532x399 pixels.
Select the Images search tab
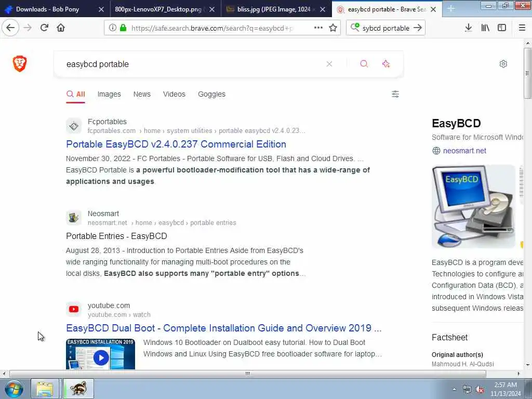(109, 94)
